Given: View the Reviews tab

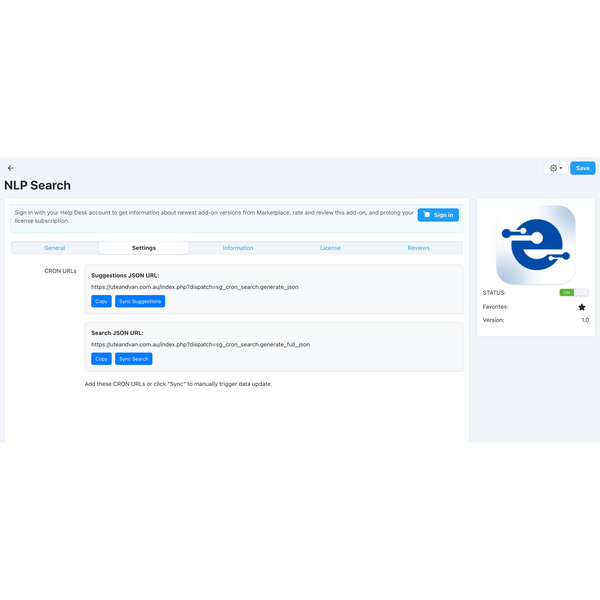Looking at the screenshot, I should point(418,248).
